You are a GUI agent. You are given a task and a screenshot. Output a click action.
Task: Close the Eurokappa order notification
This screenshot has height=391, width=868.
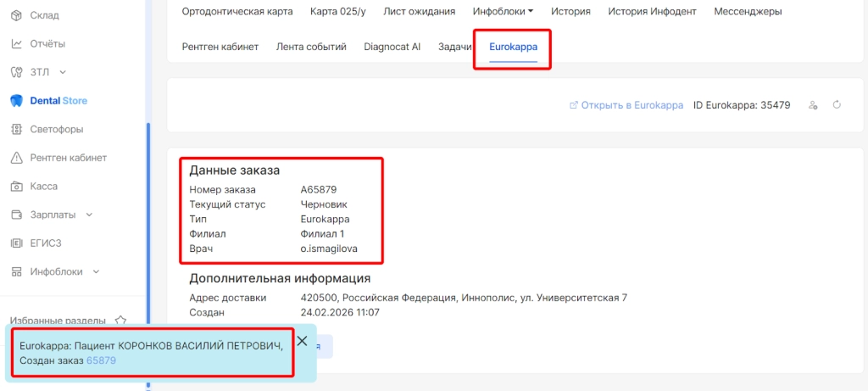coord(302,341)
